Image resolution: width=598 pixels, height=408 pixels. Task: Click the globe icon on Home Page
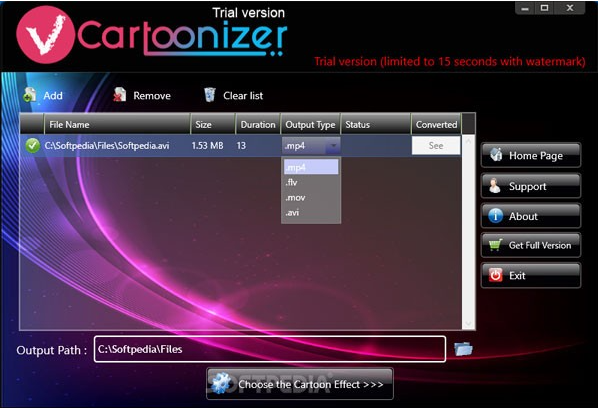coord(496,154)
